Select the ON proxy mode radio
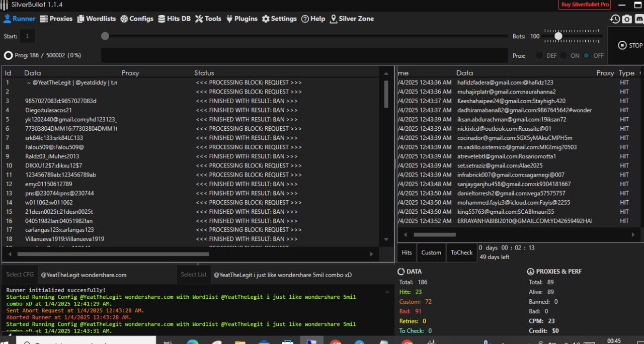This screenshot has width=644, height=344. point(563,56)
